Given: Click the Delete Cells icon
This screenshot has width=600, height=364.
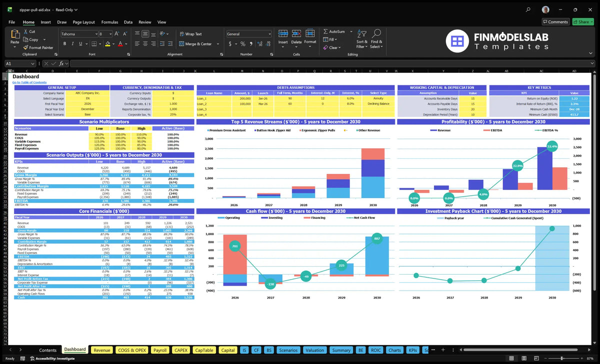Looking at the screenshot, I should (x=296, y=33).
